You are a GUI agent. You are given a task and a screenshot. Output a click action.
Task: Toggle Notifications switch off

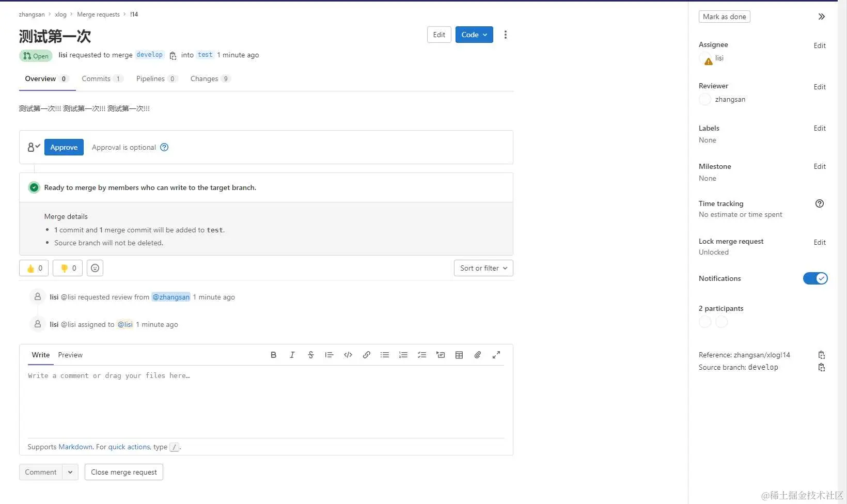tap(815, 278)
